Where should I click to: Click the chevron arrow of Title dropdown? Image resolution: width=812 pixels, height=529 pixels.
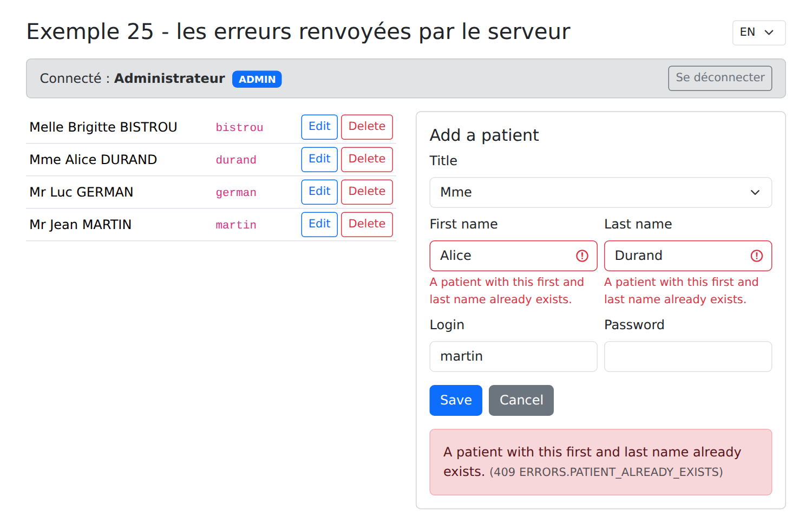[x=755, y=192]
